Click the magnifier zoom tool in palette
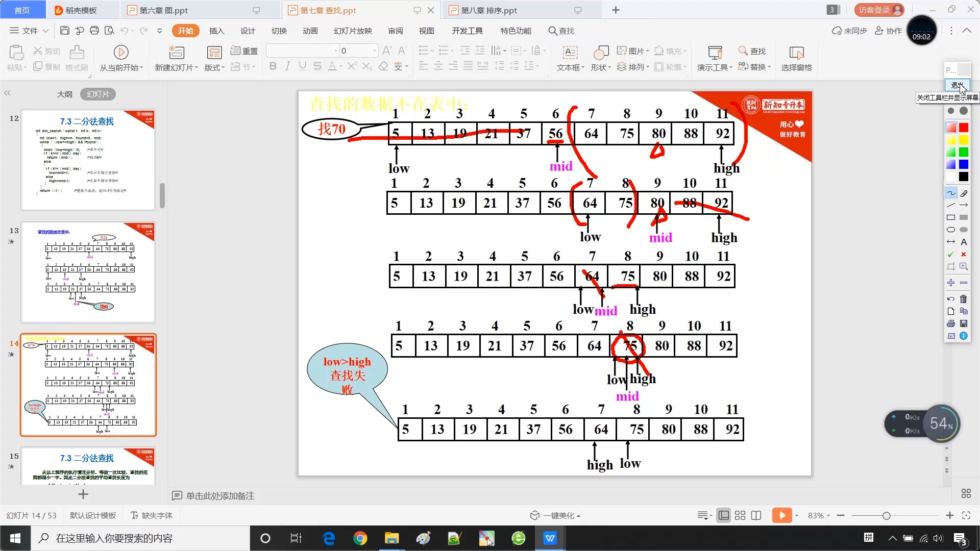Image resolution: width=980 pixels, height=551 pixels. click(964, 266)
